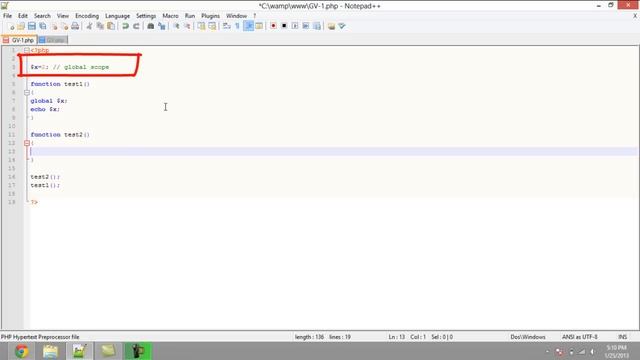This screenshot has width=640, height=360.
Task: Open the user defined language dialog icon
Action: 259,26
